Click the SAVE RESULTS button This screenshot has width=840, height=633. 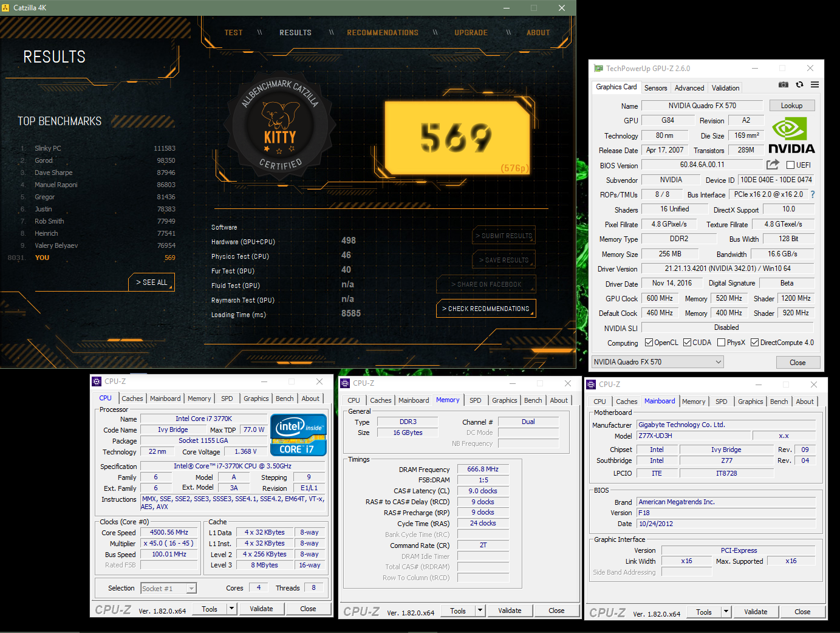pyautogui.click(x=504, y=260)
